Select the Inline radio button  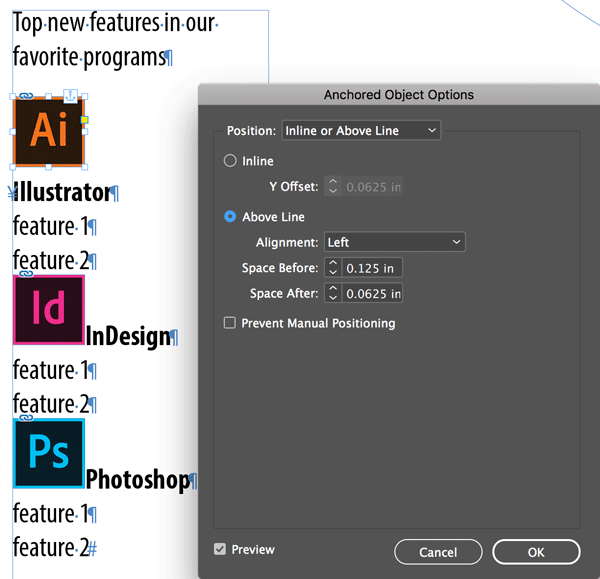230,161
